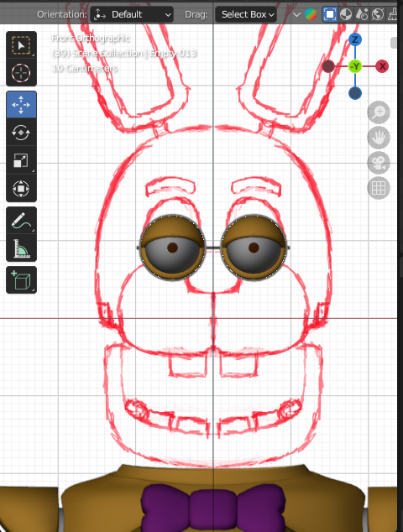
Task: Toggle the camera view icon
Action: coord(379,163)
